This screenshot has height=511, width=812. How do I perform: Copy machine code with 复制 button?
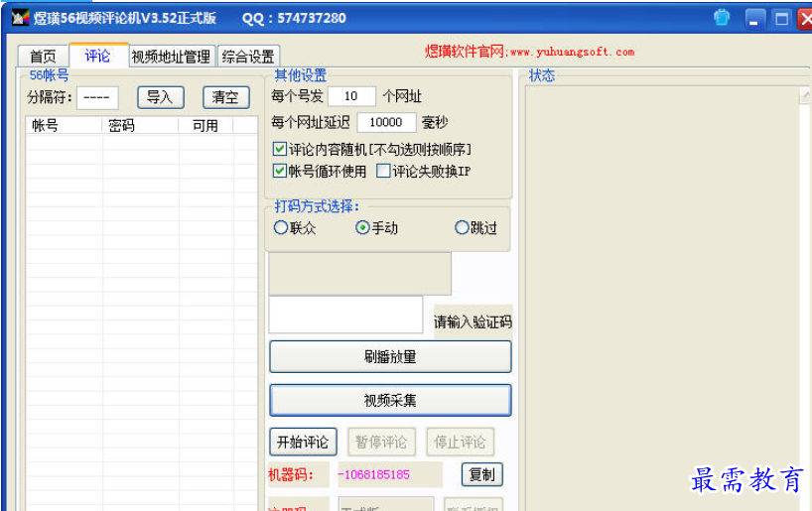click(x=482, y=474)
